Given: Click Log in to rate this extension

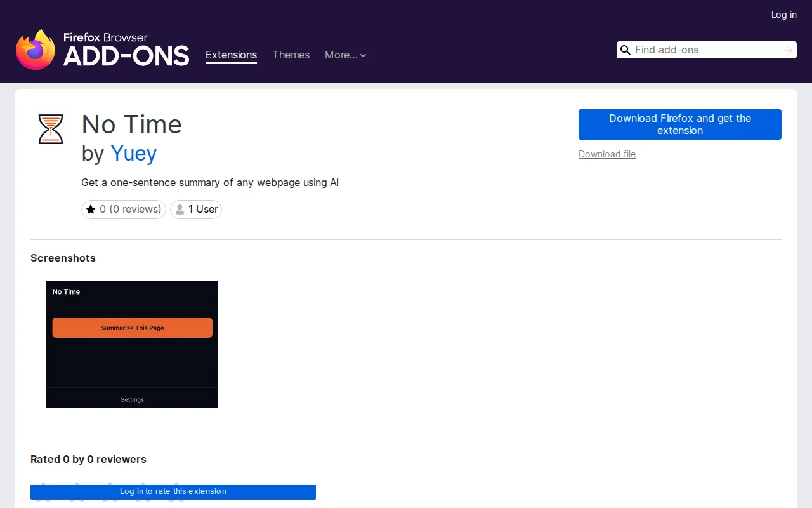Looking at the screenshot, I should [173, 492].
